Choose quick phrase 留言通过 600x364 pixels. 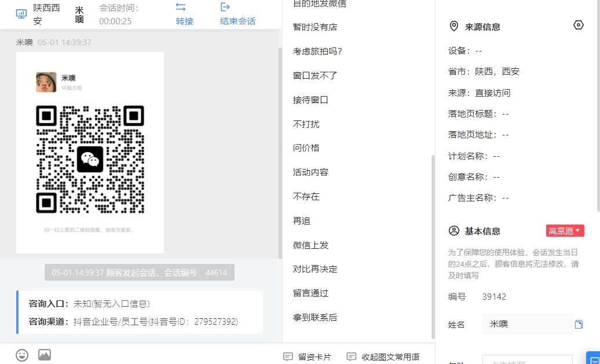pyautogui.click(x=310, y=293)
